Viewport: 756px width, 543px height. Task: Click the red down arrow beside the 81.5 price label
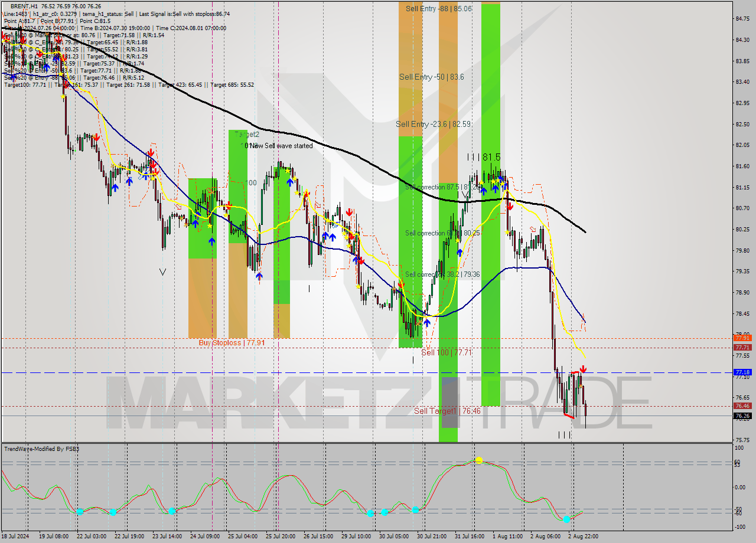509,207
